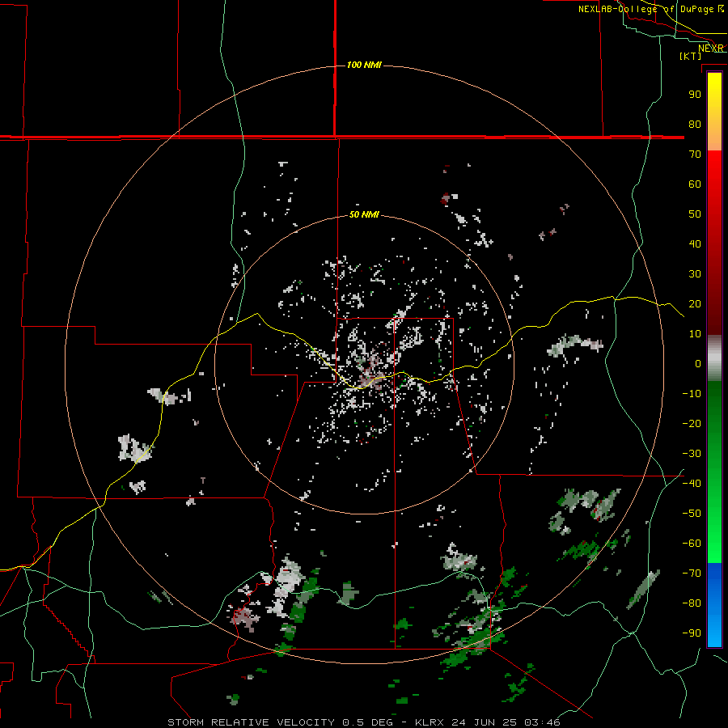The height and width of the screenshot is (728, 728).
Task: Select the -90 value on velocity scale
Action: pyautogui.click(x=692, y=633)
